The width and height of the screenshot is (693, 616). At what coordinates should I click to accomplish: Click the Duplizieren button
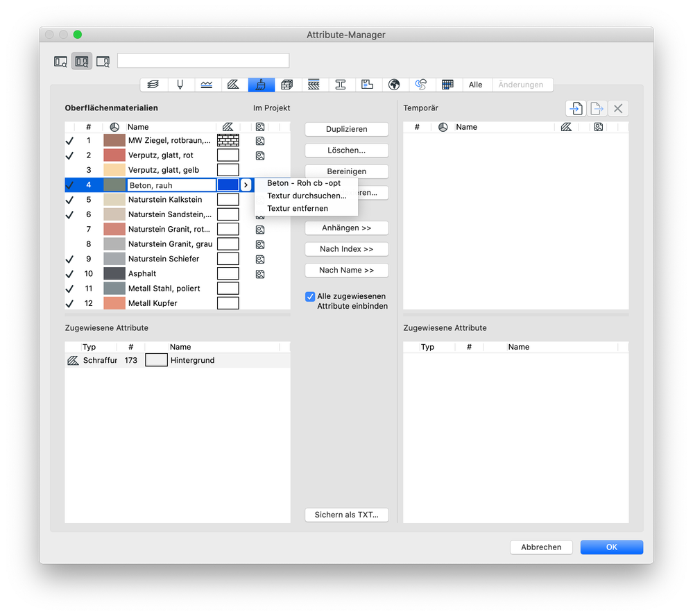347,129
